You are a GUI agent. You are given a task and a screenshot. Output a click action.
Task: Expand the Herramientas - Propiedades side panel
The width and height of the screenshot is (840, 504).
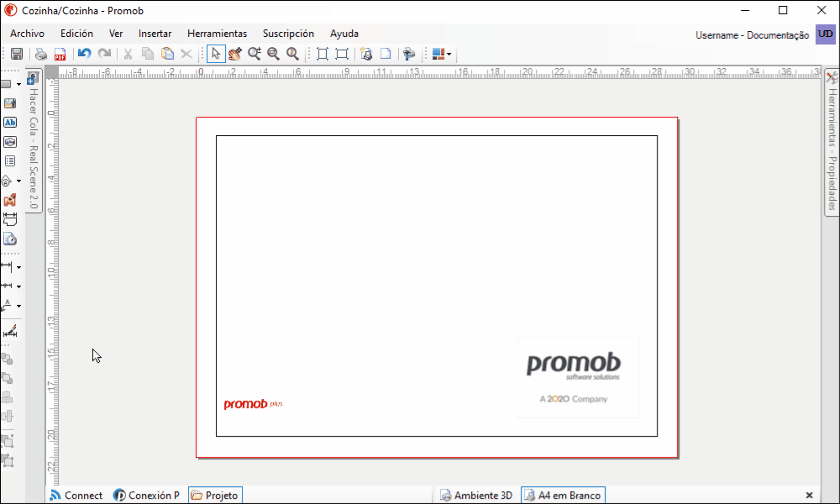(832, 143)
